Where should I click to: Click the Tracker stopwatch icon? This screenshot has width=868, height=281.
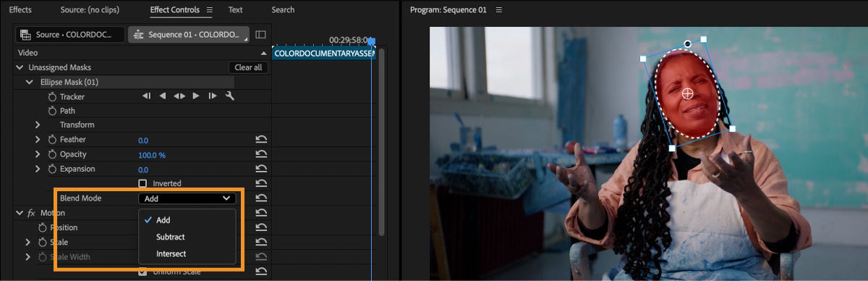click(52, 96)
